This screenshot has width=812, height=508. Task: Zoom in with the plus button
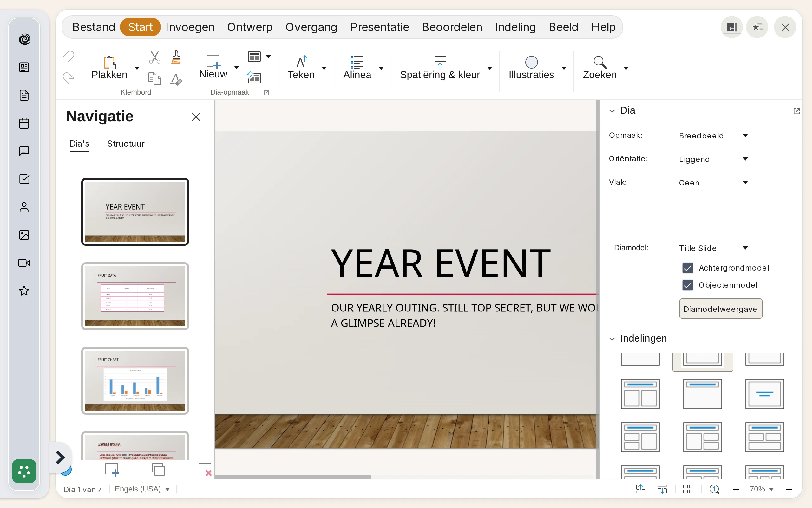pos(789,489)
